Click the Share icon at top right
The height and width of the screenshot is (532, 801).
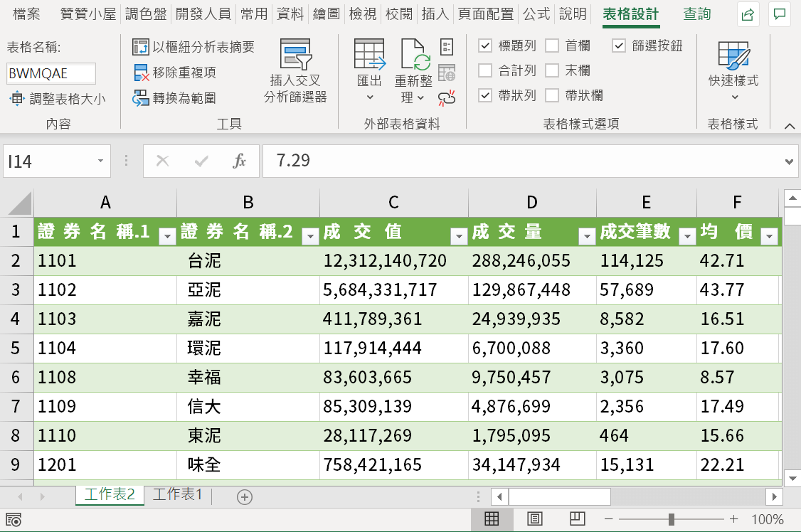pos(748,14)
